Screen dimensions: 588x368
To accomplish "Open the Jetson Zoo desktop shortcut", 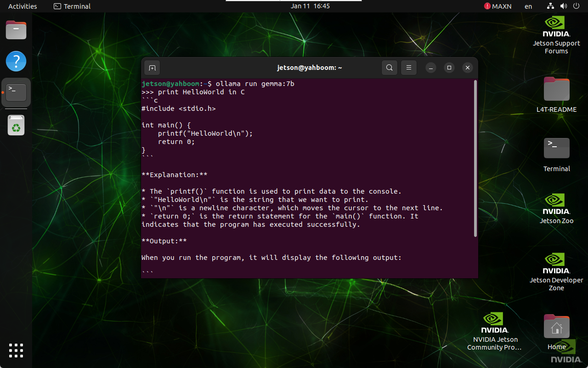I will [x=556, y=208].
